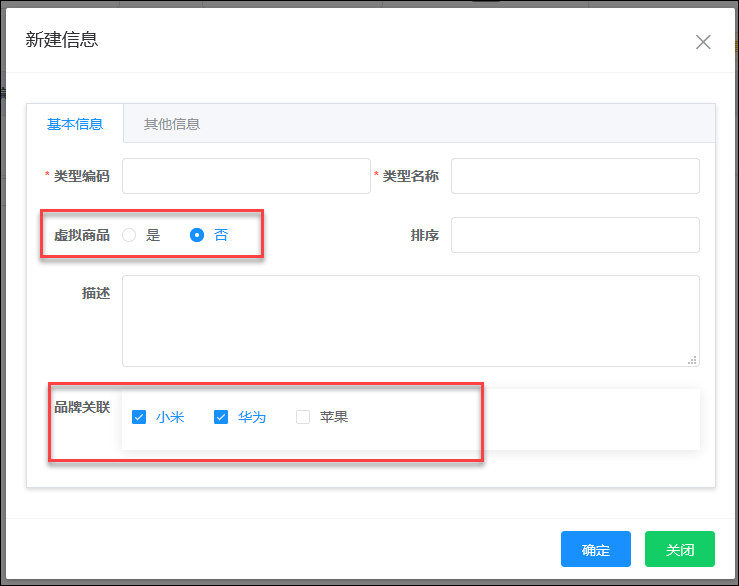Click the 新建信息 dialog title
This screenshot has height=586, width=739.
(x=62, y=40)
